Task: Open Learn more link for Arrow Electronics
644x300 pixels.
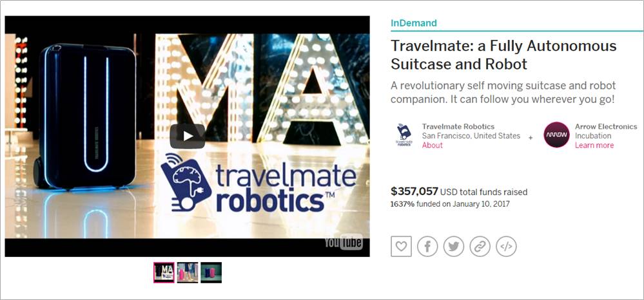Action: (x=594, y=145)
